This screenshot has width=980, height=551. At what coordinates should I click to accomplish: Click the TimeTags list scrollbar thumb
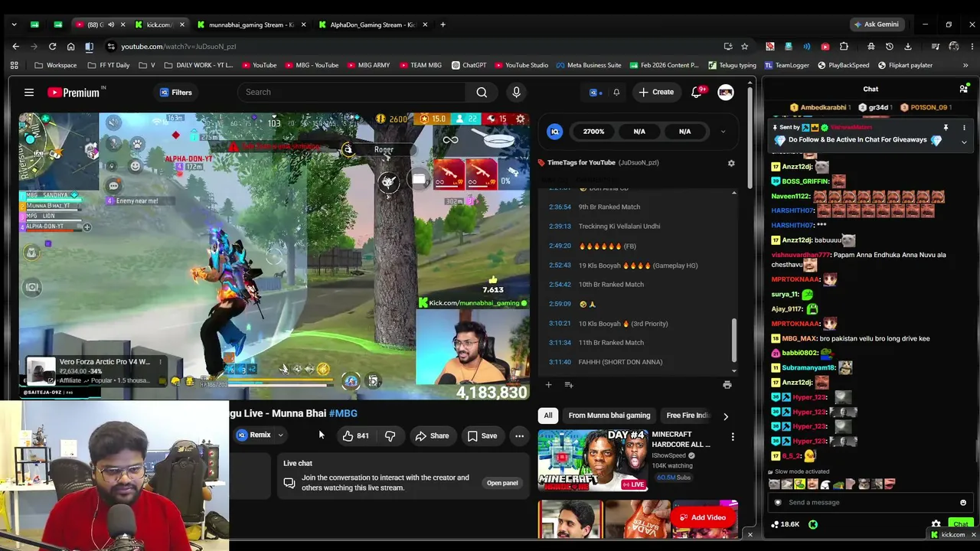(x=733, y=339)
